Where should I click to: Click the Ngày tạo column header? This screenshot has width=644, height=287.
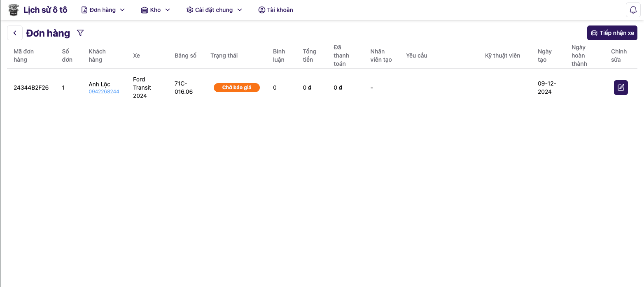pyautogui.click(x=544, y=56)
